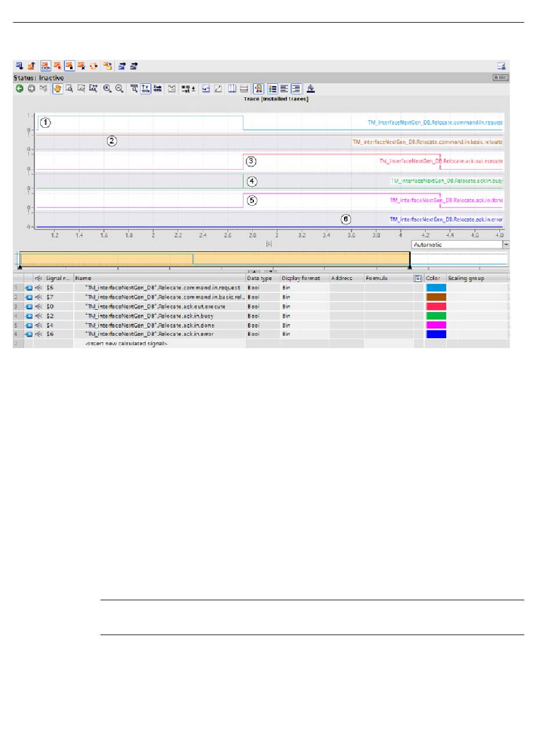Click the zoom selection tool icon
Screen dimensions: 552x756
[x=69, y=89]
